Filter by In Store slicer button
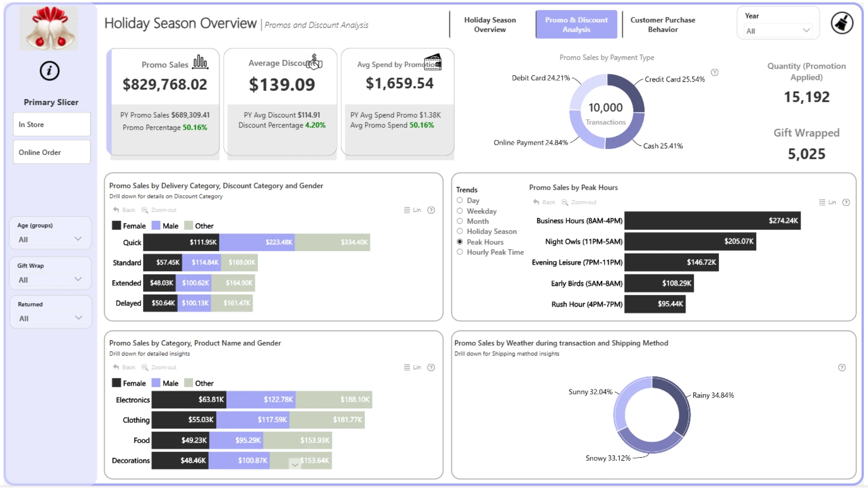868x488 pixels. tap(52, 124)
